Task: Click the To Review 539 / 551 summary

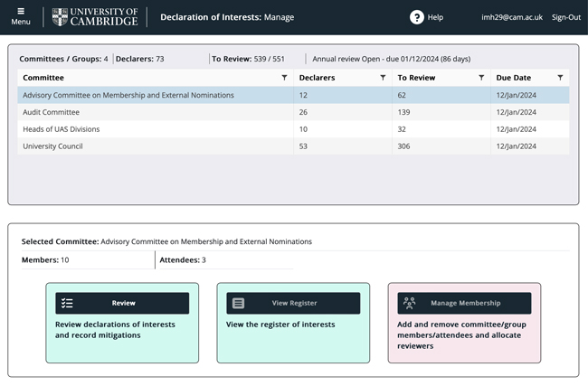Action: pyautogui.click(x=248, y=59)
